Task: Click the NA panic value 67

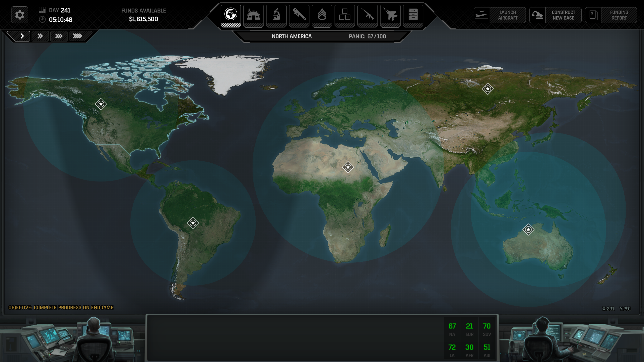Action: coord(452,326)
